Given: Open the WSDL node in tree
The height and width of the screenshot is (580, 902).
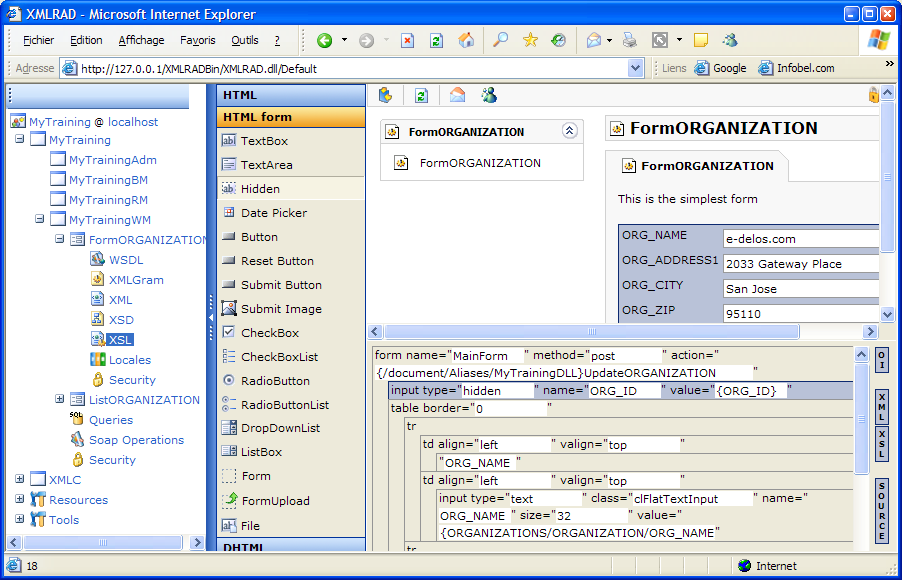Looking at the screenshot, I should [125, 260].
